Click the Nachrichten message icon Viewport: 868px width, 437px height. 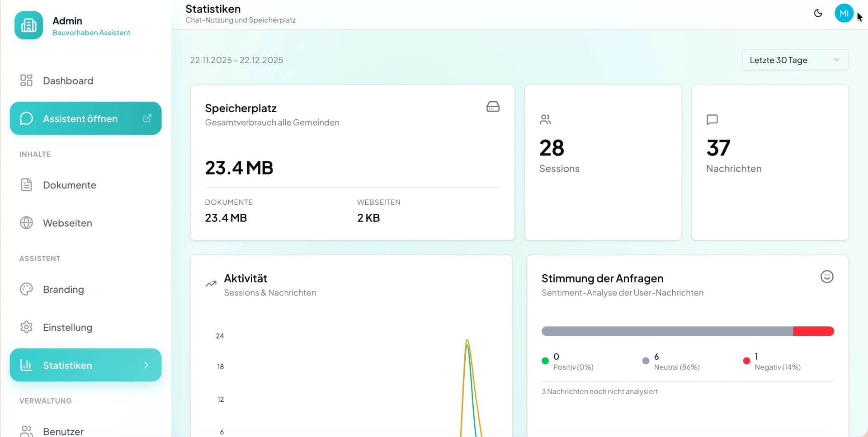point(712,119)
